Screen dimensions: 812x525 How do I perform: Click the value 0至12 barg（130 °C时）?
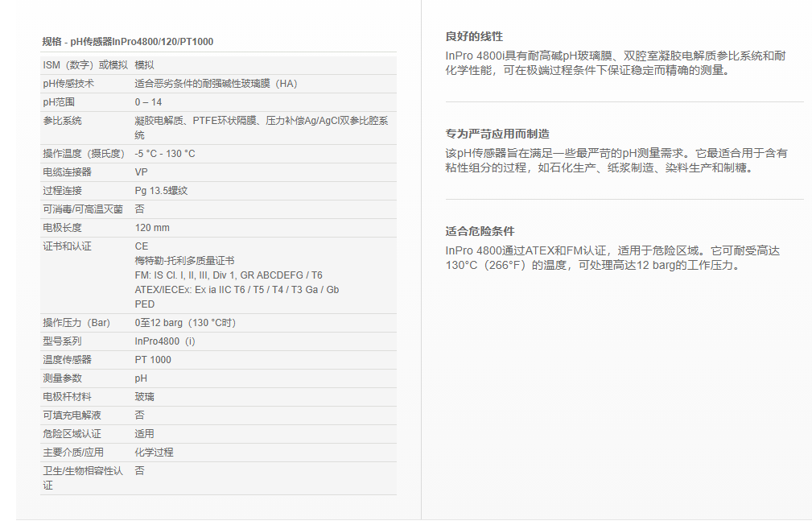pyautogui.click(x=185, y=322)
